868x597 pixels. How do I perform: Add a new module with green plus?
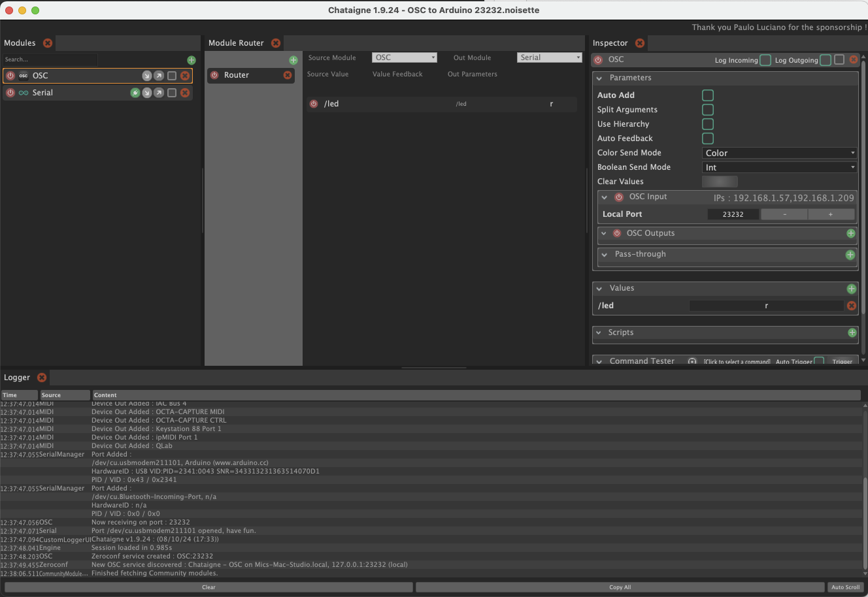point(192,60)
